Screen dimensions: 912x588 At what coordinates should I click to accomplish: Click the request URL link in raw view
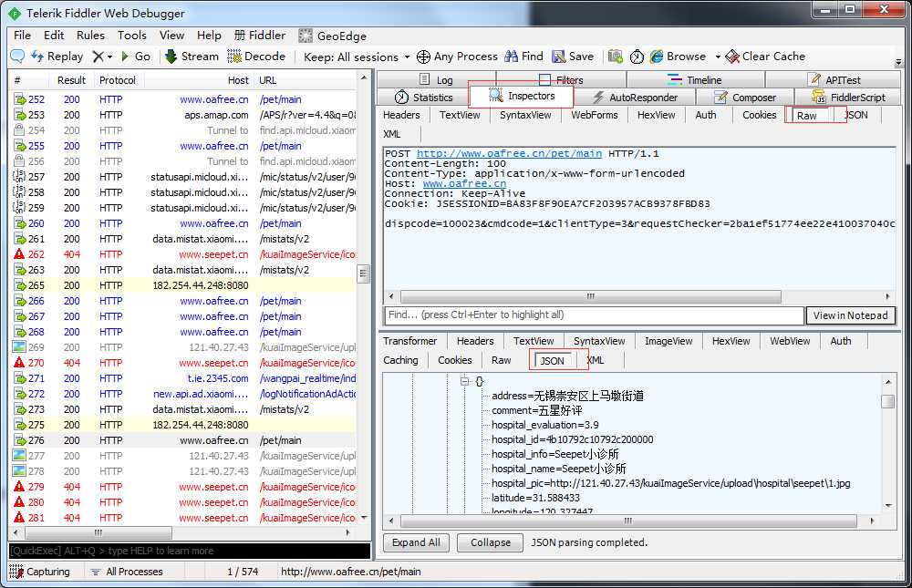click(509, 153)
